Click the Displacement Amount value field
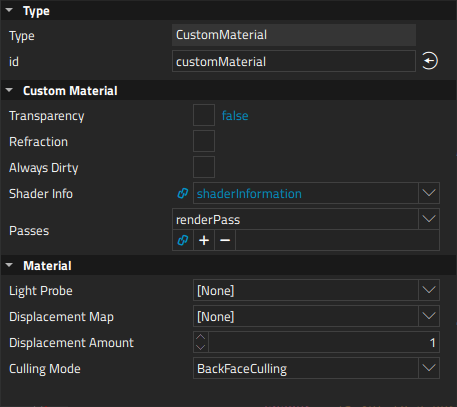Image resolution: width=457 pixels, height=407 pixels. click(324, 342)
